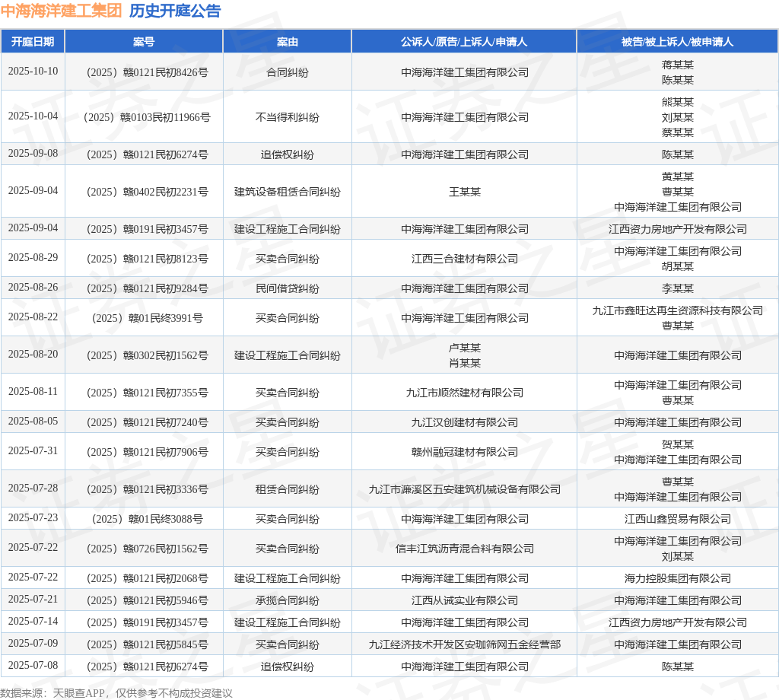Click the date 2025-07-31
The width and height of the screenshot is (779, 700).
point(33,450)
